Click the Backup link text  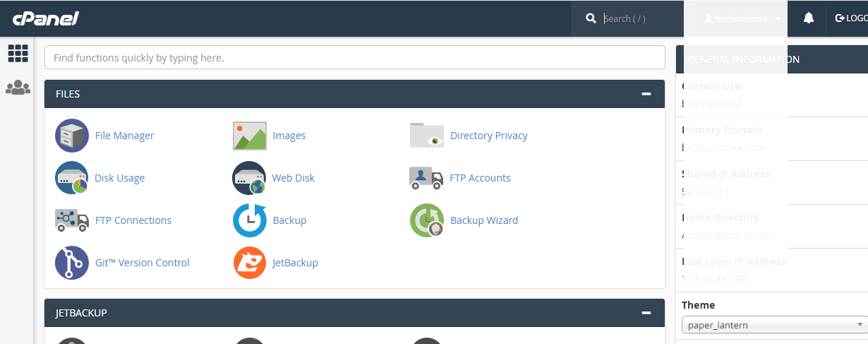[x=289, y=220]
